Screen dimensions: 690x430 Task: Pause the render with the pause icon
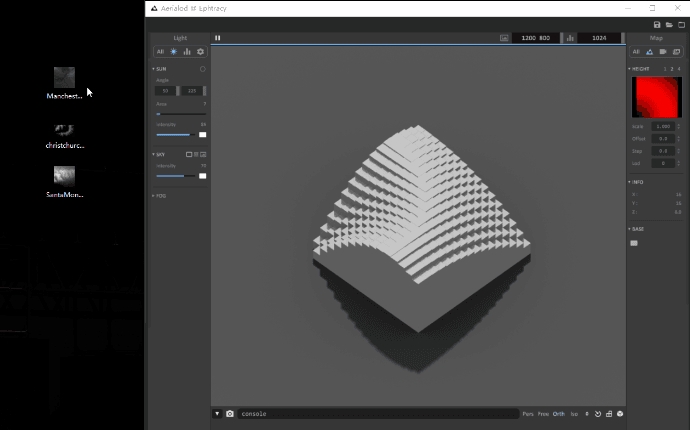coord(218,38)
